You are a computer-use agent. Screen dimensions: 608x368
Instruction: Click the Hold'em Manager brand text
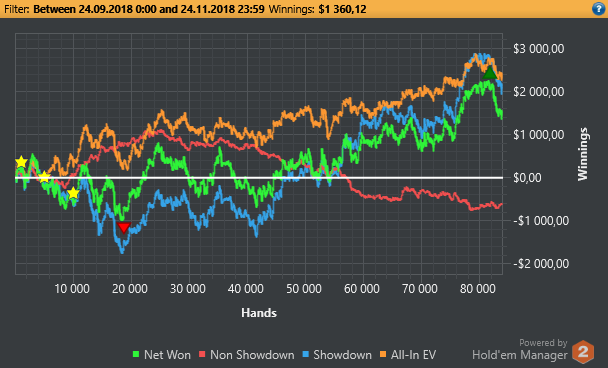[520, 355]
